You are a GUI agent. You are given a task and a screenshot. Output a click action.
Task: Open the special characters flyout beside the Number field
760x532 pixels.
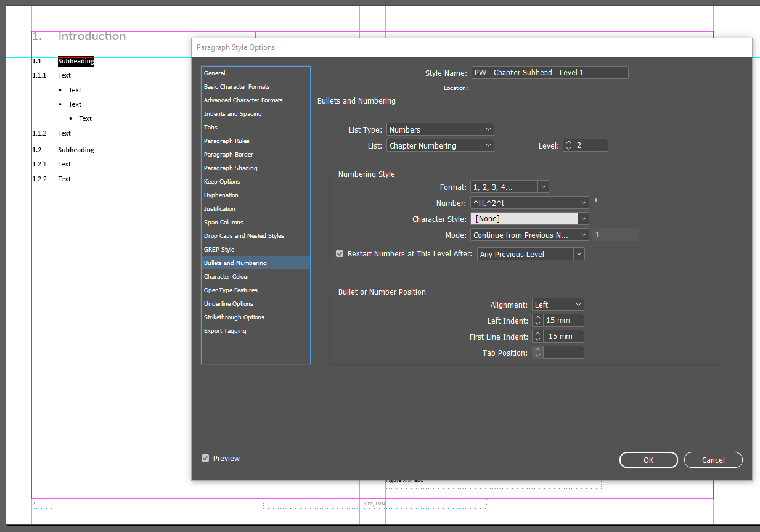click(595, 200)
